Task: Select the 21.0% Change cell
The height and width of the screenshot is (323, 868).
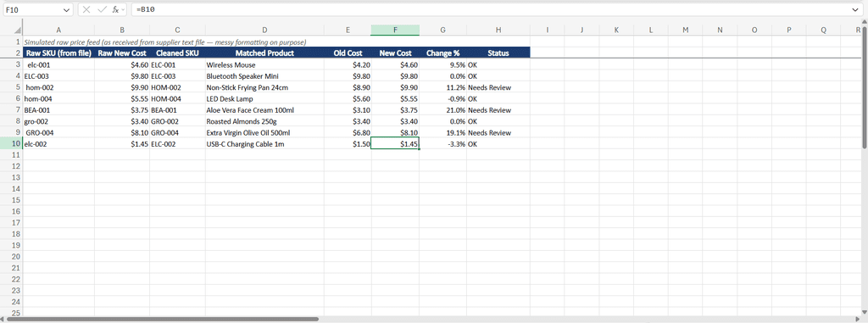Action: (442, 109)
